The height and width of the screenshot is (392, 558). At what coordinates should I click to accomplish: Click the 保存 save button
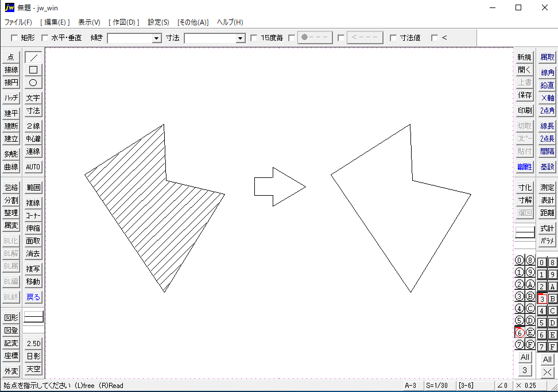pos(525,95)
